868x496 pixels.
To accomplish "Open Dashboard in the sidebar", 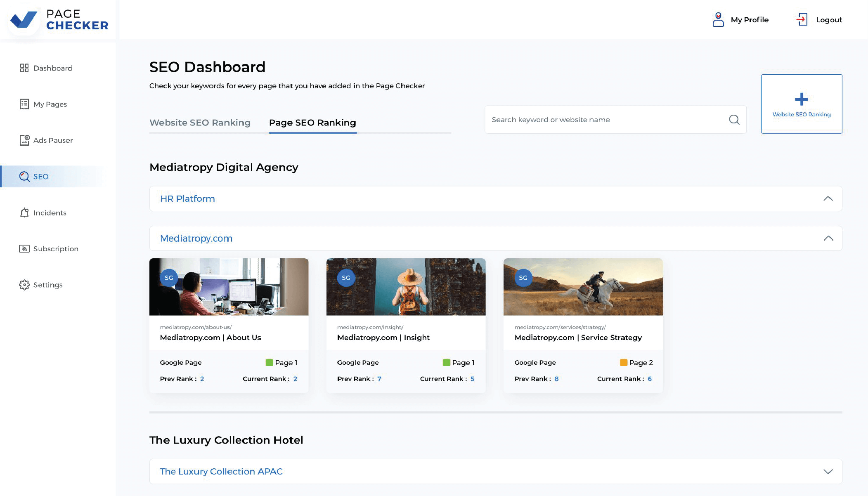I will pos(53,68).
